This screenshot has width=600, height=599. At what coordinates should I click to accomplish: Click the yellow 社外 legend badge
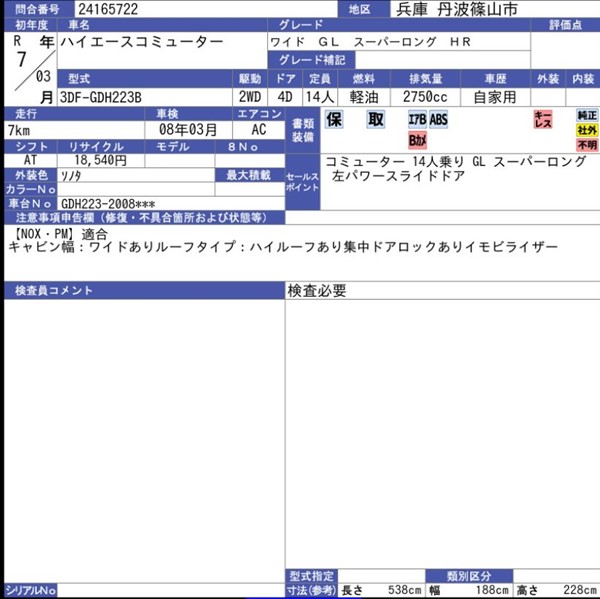587,130
